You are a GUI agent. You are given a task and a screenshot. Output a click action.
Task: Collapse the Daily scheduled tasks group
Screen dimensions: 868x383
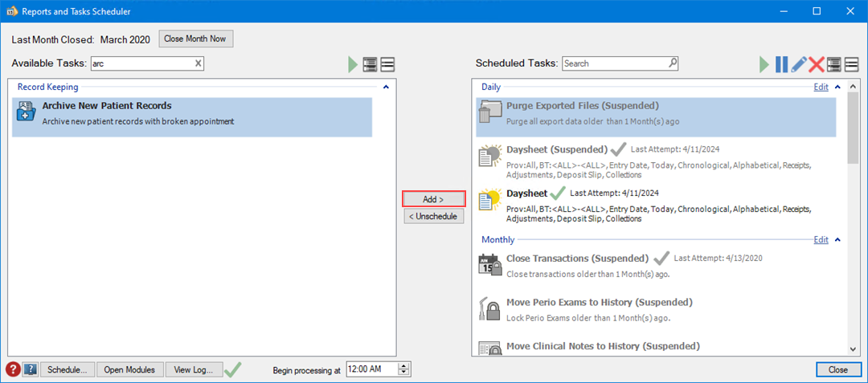point(837,87)
